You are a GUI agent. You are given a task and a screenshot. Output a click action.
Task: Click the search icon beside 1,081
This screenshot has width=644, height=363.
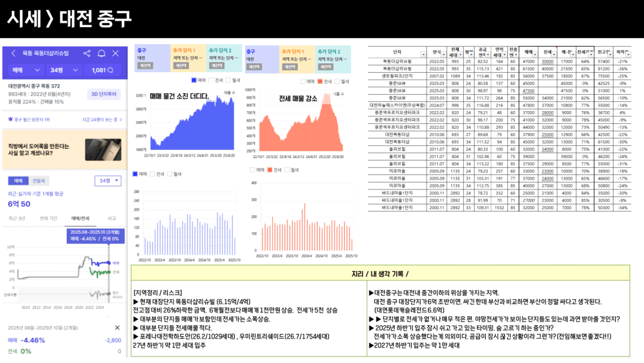pyautogui.click(x=111, y=70)
